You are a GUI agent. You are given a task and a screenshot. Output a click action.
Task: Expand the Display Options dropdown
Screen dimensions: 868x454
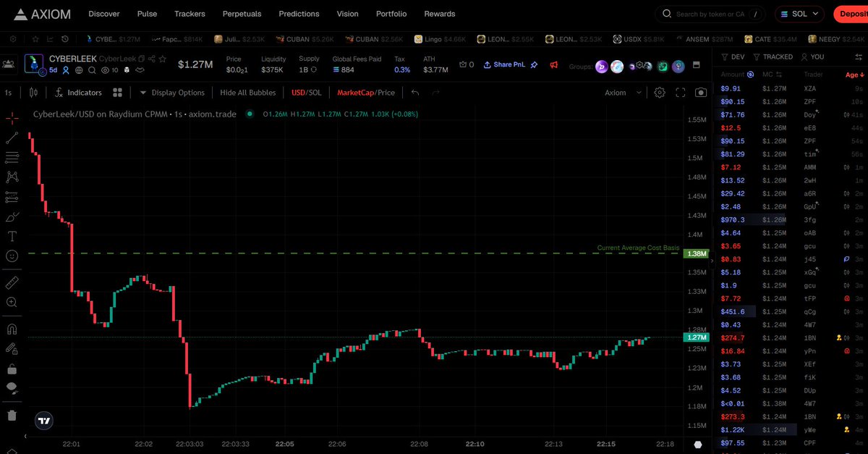172,93
